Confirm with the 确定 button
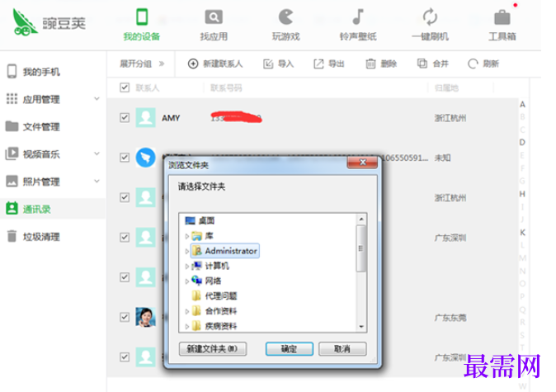 point(290,349)
